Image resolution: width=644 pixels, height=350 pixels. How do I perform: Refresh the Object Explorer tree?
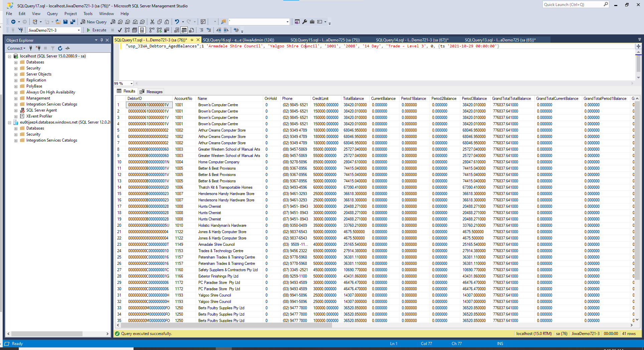60,48
